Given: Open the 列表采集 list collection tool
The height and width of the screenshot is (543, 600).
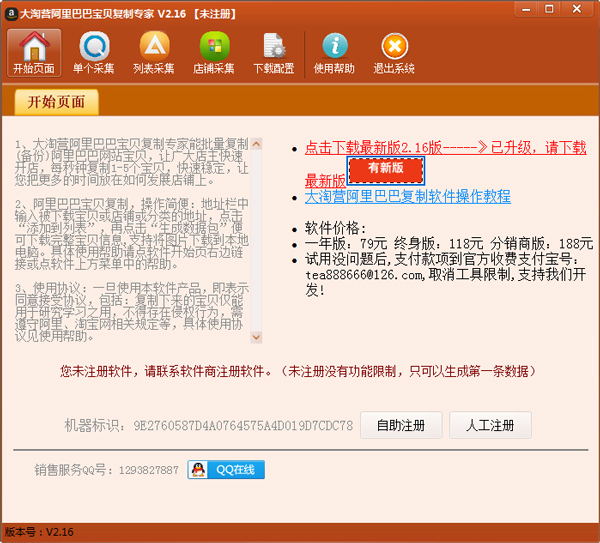Looking at the screenshot, I should click(154, 53).
